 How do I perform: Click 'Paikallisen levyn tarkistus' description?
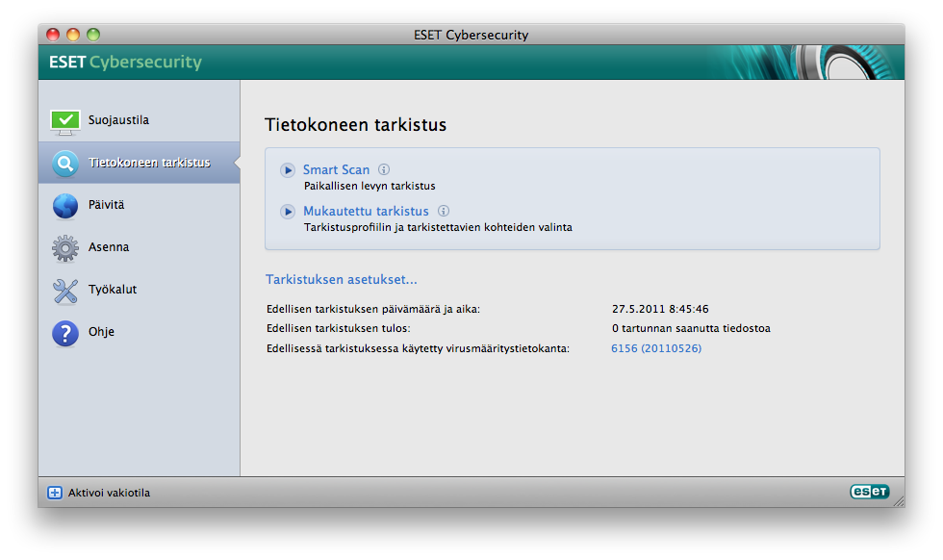tap(370, 186)
